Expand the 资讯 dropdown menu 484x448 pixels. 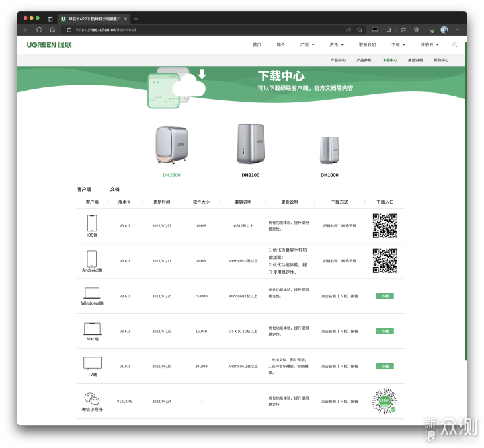(337, 45)
